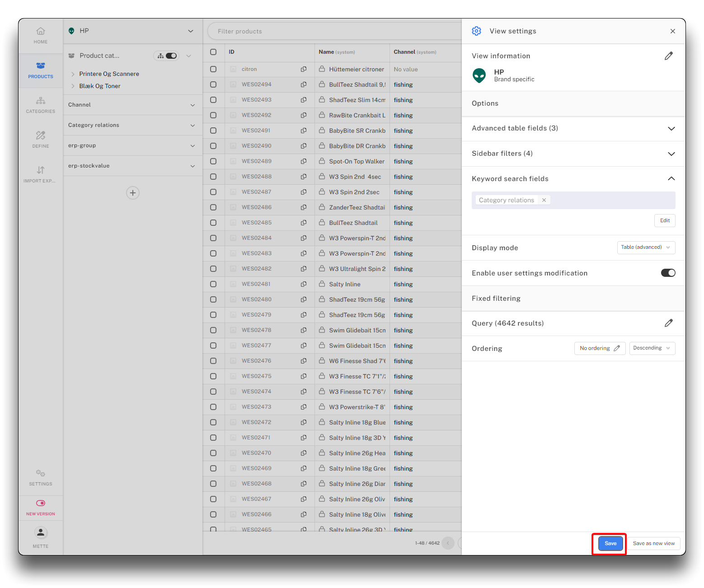The height and width of the screenshot is (588, 704).
Task: Open Settings from the left navigation
Action: (41, 477)
